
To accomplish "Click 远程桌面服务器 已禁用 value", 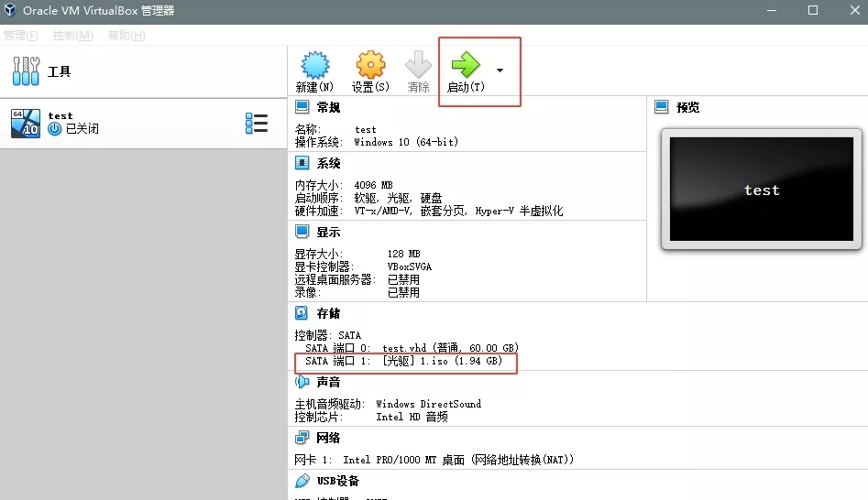I will click(403, 280).
